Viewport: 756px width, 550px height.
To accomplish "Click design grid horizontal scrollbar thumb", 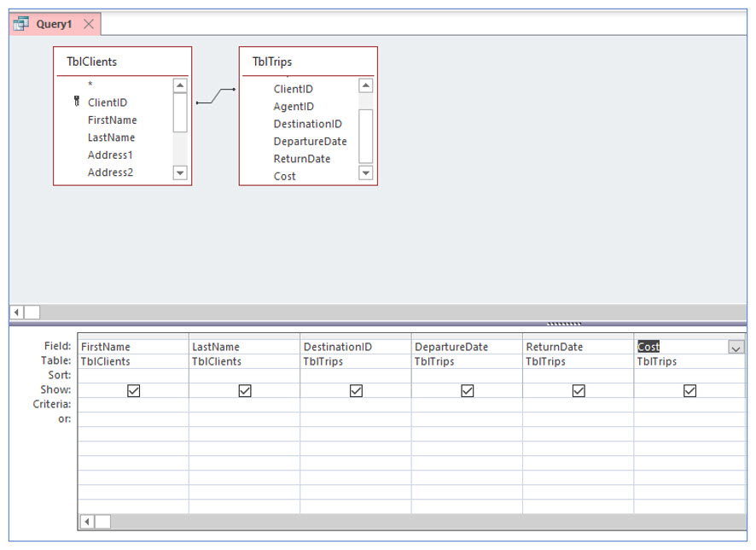I will [102, 522].
